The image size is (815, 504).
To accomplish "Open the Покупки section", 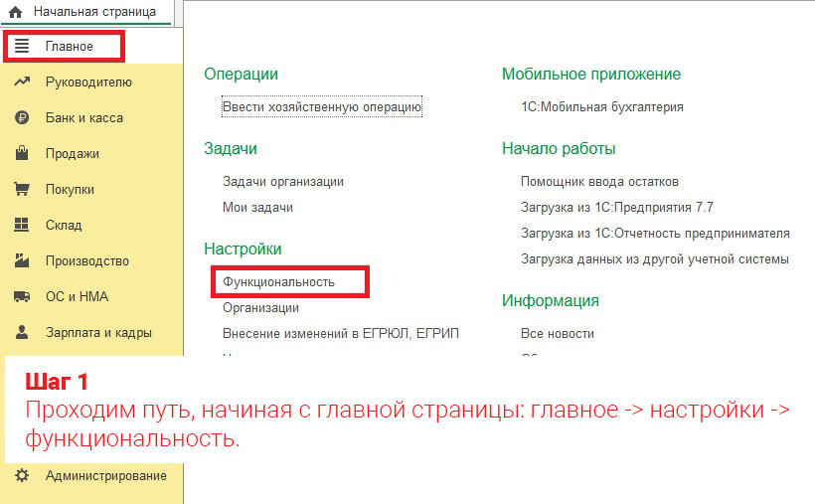I will 70,189.
